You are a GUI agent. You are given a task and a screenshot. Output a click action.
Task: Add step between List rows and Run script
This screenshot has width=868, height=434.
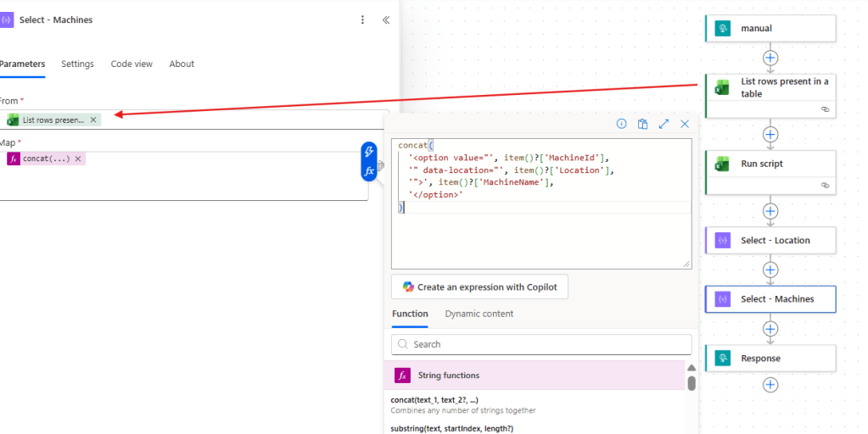tap(770, 134)
